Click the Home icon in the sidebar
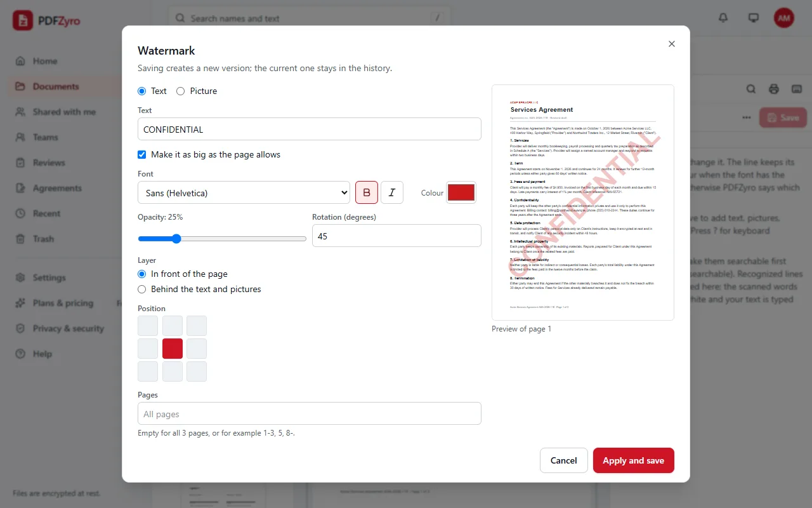This screenshot has height=508, width=812. pos(20,61)
